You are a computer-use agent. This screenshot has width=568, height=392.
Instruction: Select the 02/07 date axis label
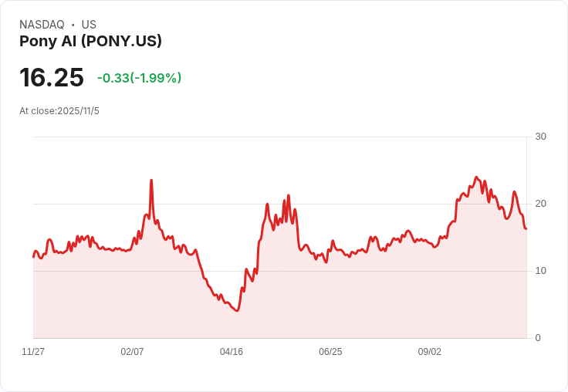(132, 352)
